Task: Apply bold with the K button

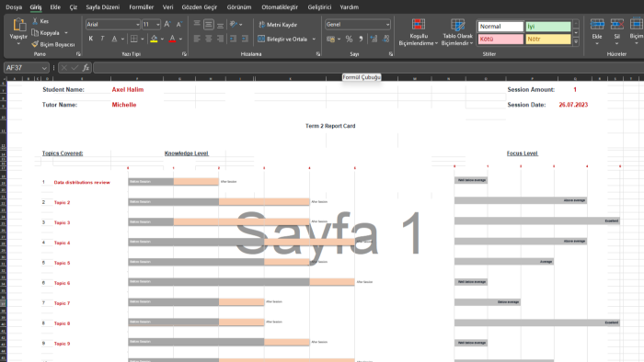Action: pyautogui.click(x=91, y=39)
